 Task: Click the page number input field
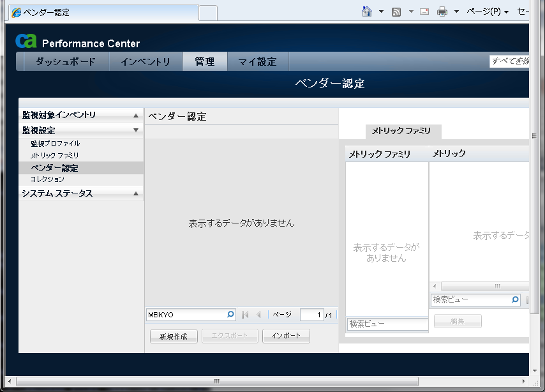(x=311, y=315)
